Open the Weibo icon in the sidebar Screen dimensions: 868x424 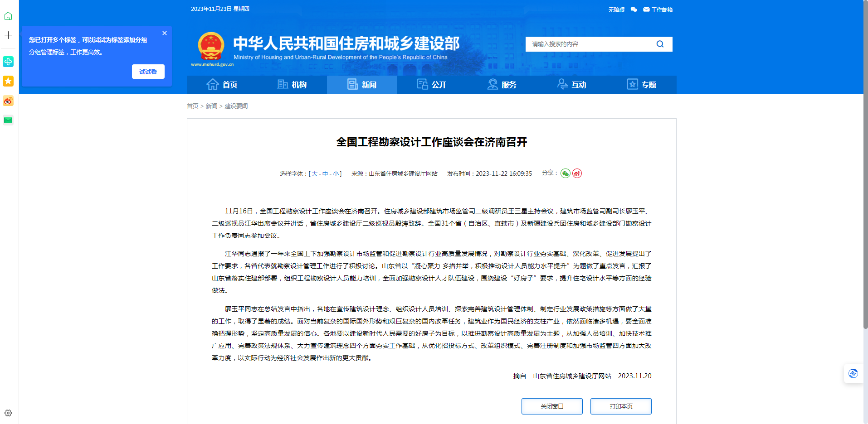8,101
